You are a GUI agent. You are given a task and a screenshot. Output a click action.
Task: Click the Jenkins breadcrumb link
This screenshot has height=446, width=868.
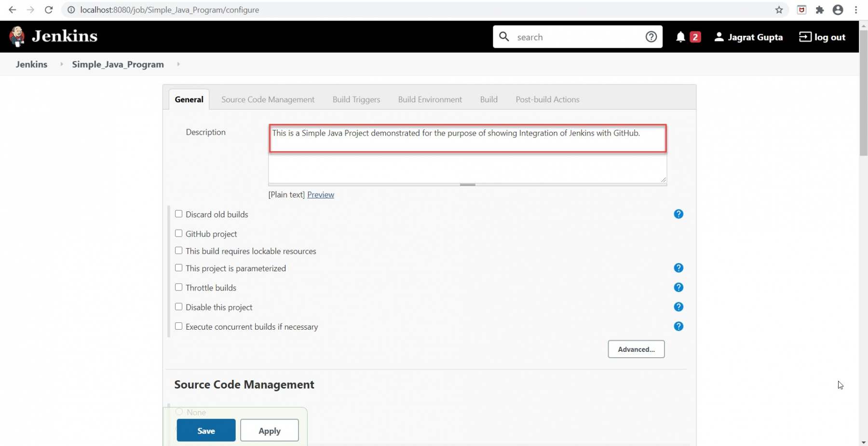31,64
